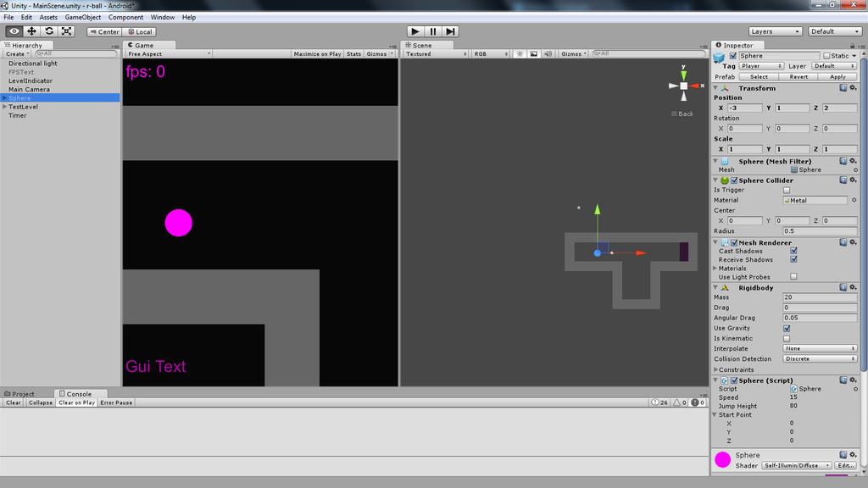Toggle scene lighting icon
Screen dimensions: 868x488
520,53
